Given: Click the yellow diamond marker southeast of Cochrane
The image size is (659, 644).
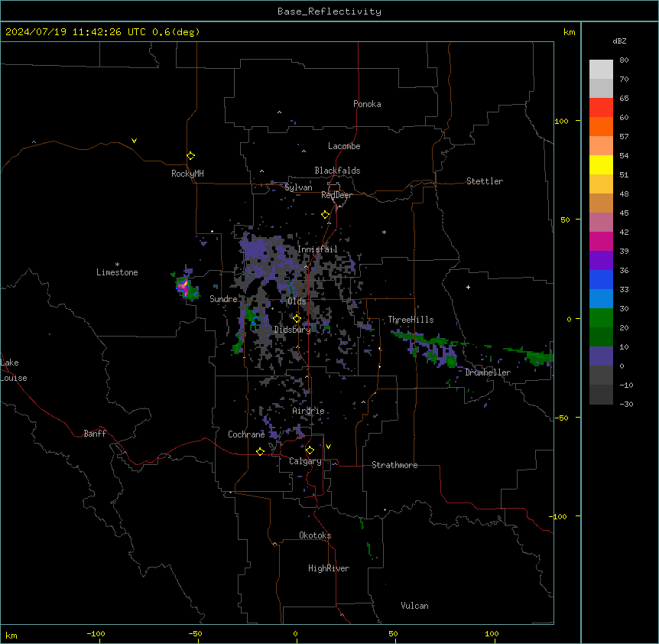Looking at the screenshot, I should (260, 451).
